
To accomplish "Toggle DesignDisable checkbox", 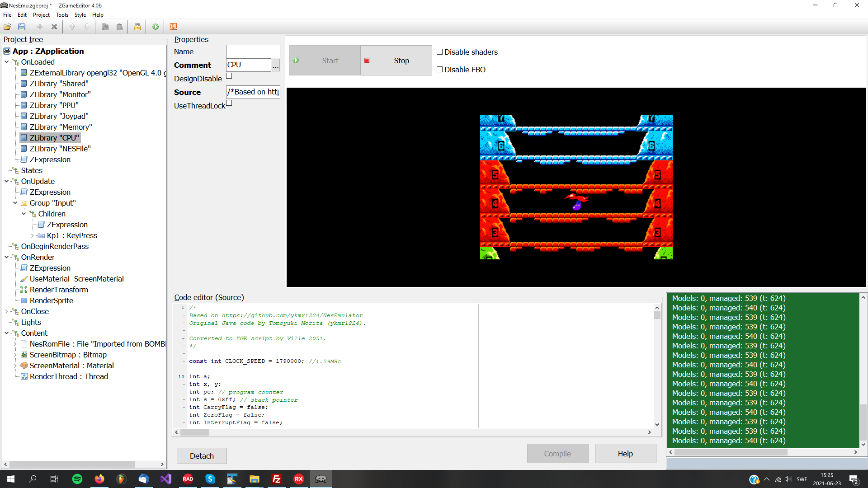I will pos(229,76).
